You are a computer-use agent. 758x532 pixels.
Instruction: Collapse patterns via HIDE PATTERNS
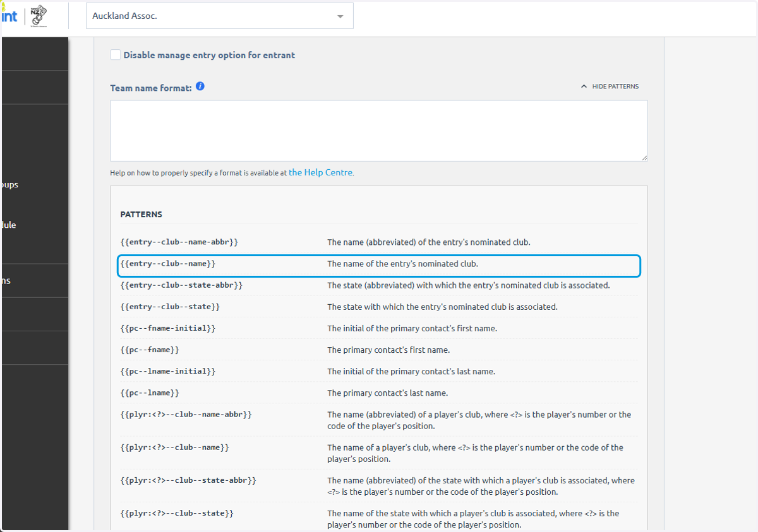click(610, 86)
